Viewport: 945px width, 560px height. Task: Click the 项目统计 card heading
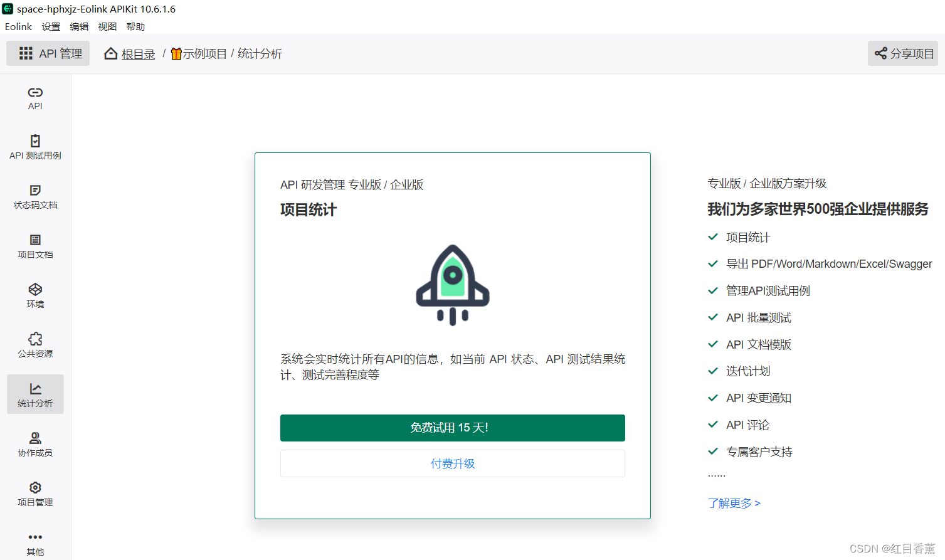(309, 210)
